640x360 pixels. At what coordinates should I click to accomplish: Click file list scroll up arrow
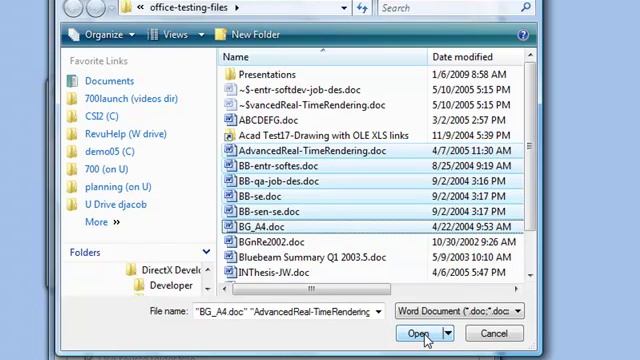point(530,55)
